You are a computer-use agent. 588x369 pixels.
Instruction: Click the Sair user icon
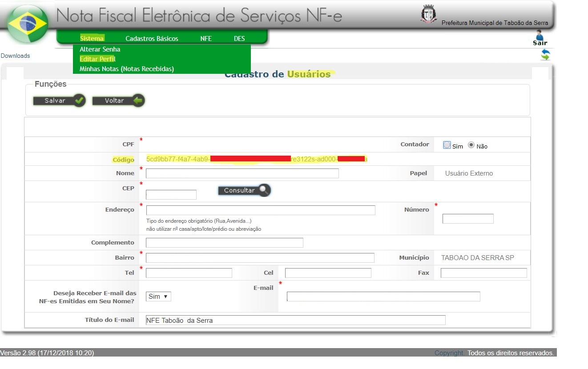[540, 35]
